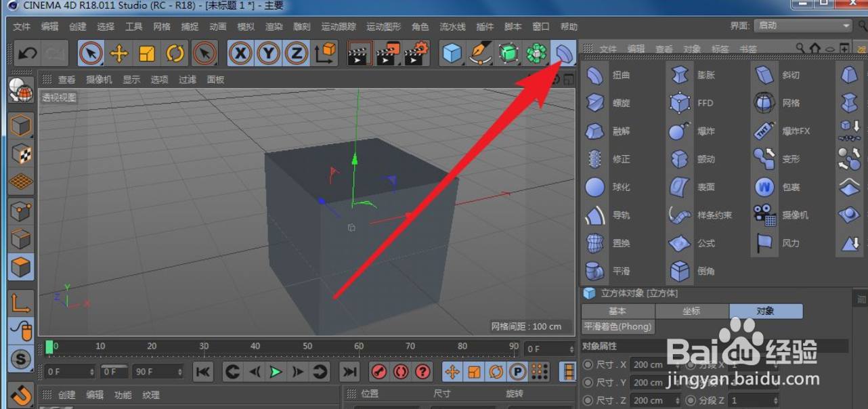
Task: Select the Scale tool
Action: click(x=148, y=52)
